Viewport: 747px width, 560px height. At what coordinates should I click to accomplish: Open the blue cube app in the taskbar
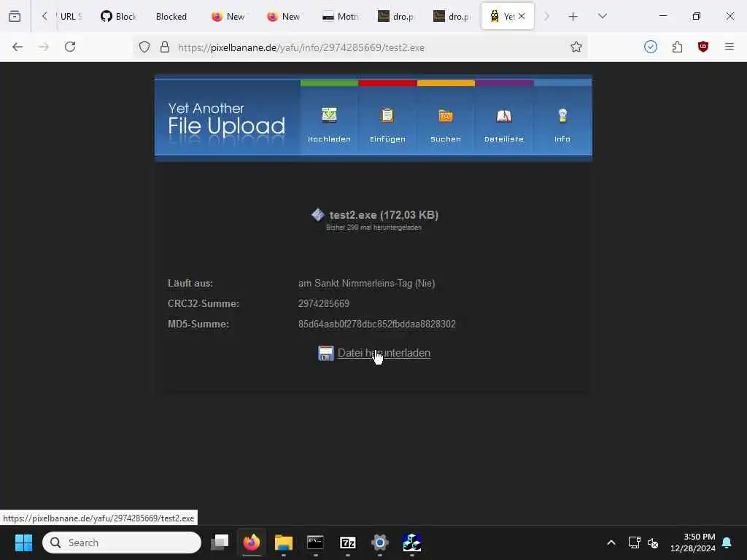pyautogui.click(x=411, y=542)
